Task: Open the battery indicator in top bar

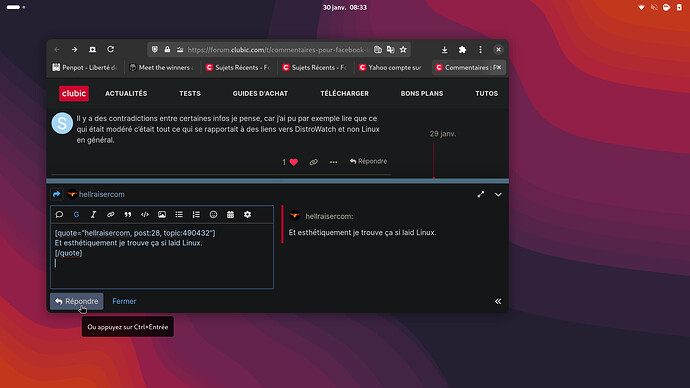Action: pyautogui.click(x=679, y=7)
